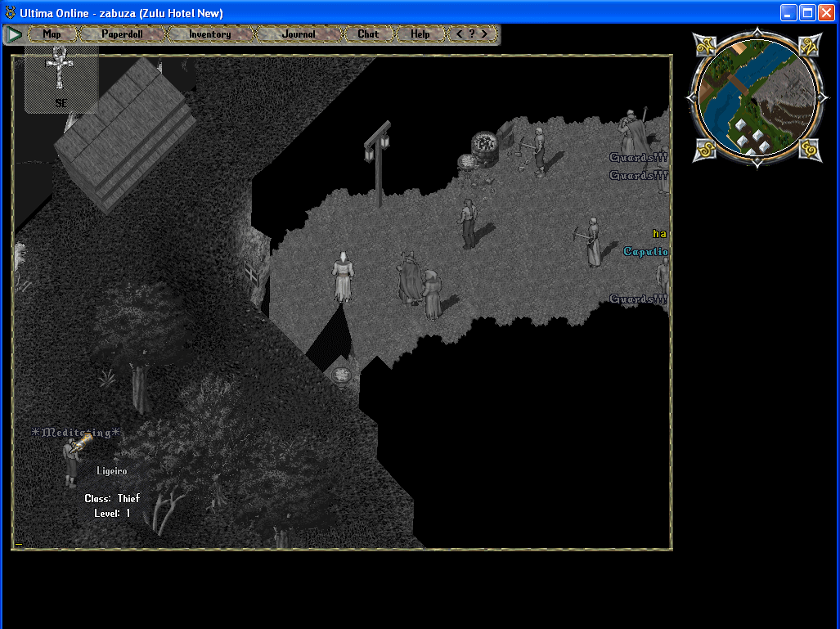
Task: Click the 'Ligeiro' name label
Action: click(x=112, y=471)
